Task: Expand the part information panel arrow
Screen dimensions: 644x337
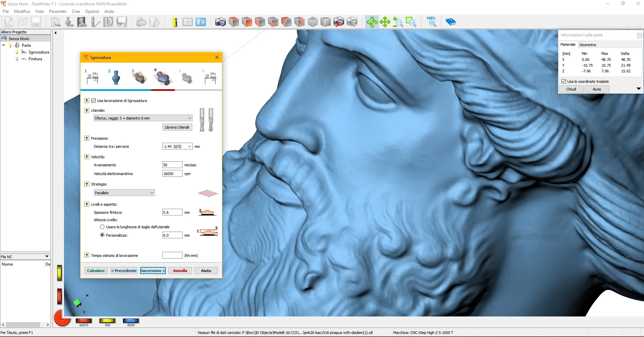Action: [x=638, y=89]
